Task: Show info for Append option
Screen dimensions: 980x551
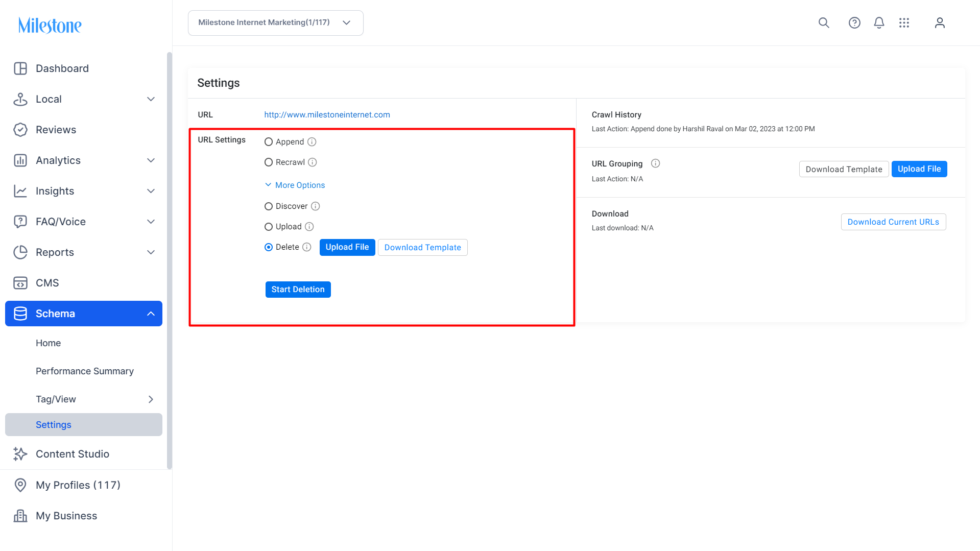Action: coord(312,142)
